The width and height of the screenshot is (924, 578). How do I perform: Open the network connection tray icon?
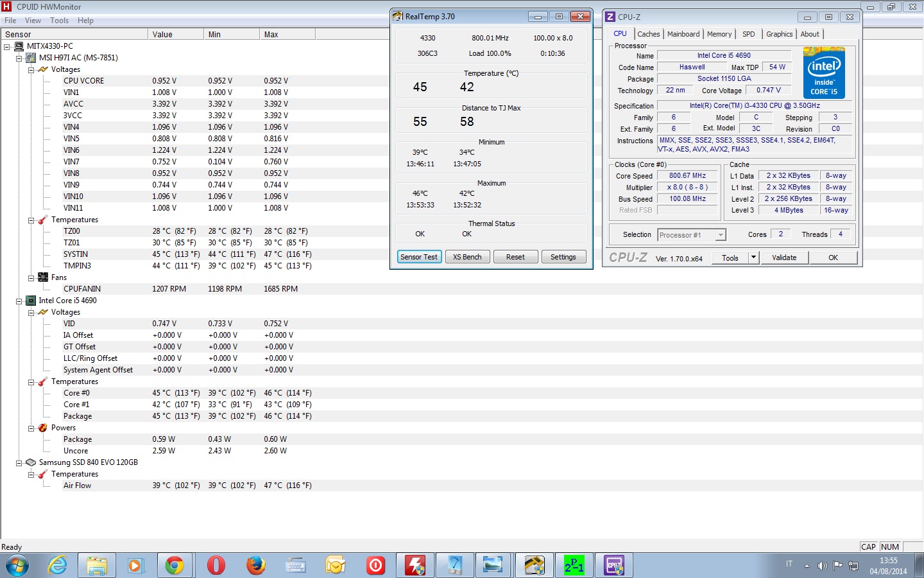coord(853,566)
